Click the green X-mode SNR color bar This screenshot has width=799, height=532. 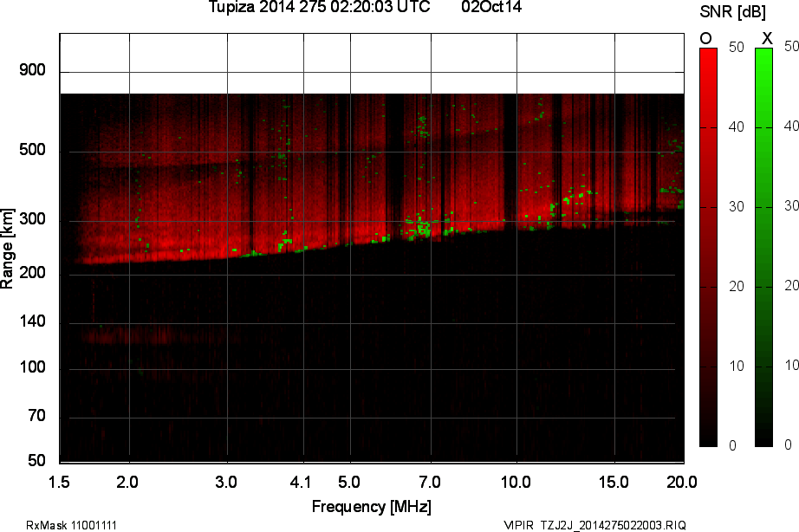(x=763, y=247)
